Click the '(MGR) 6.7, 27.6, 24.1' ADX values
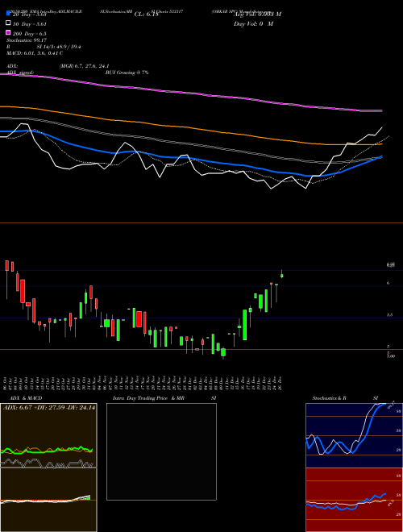Image resolution: width=403 pixels, height=532 pixels. (84, 66)
